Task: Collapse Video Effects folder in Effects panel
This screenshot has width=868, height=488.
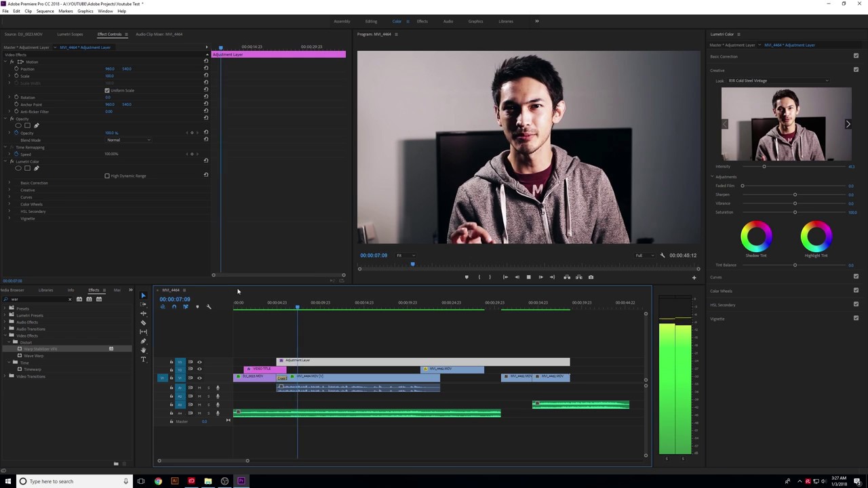Action: pos(5,335)
